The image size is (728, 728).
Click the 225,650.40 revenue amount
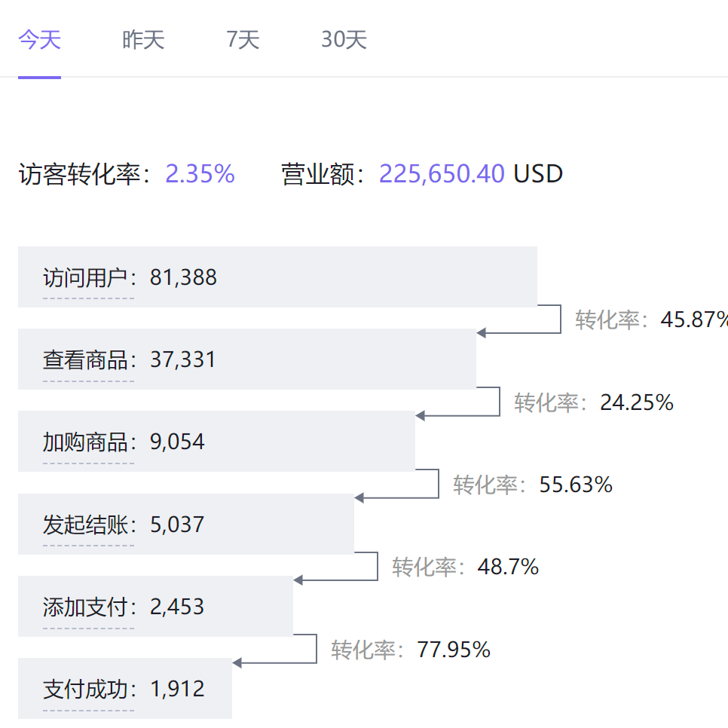[x=442, y=175]
